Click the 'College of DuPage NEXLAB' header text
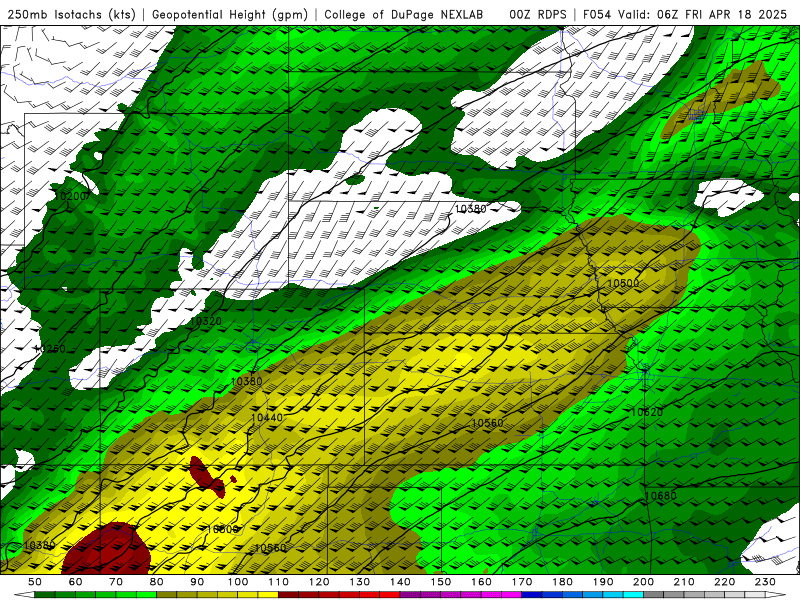 tap(404, 15)
